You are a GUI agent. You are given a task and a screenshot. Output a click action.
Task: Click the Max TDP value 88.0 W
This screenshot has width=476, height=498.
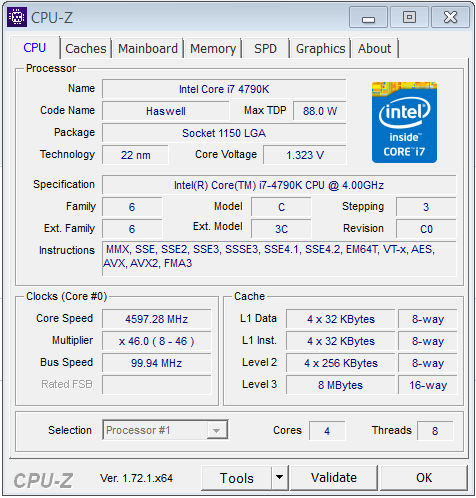[x=320, y=111]
